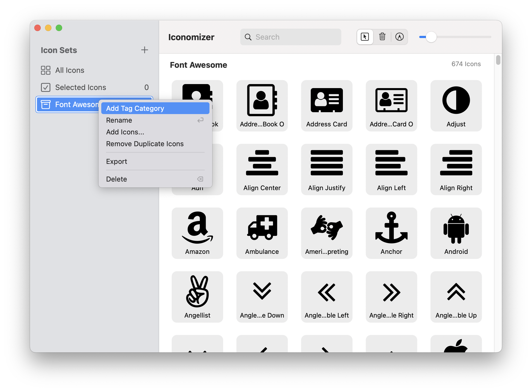Click Remove Duplicate Icons menu entry
This screenshot has height=392, width=532.
pos(145,144)
